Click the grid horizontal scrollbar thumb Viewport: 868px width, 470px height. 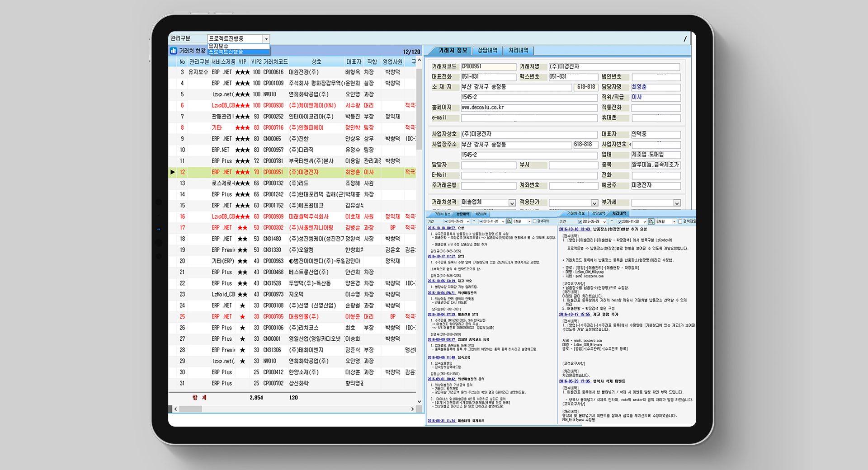[x=190, y=409]
